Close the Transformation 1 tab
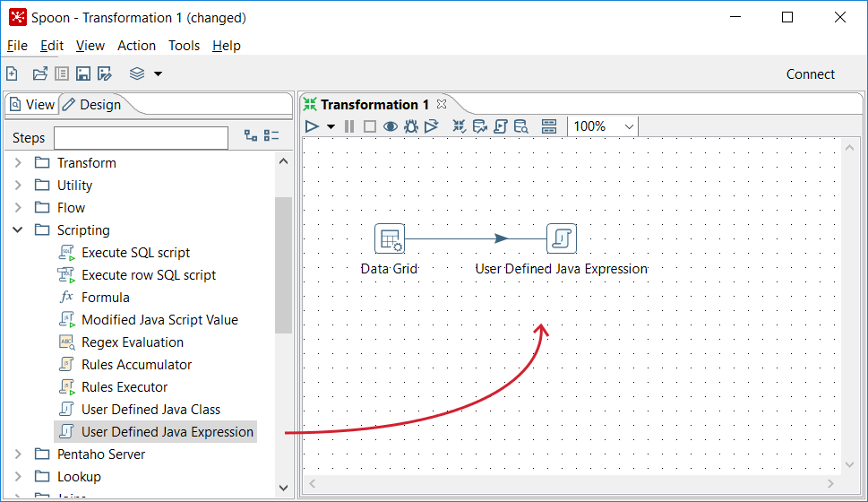 pyautogui.click(x=442, y=104)
